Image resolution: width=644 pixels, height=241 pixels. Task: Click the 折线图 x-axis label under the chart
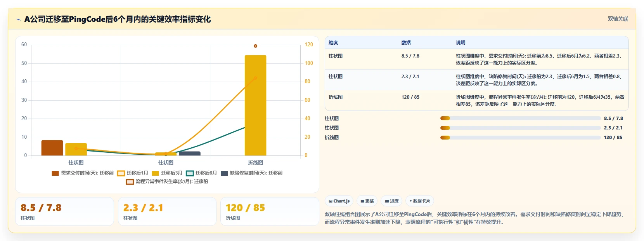255,163
